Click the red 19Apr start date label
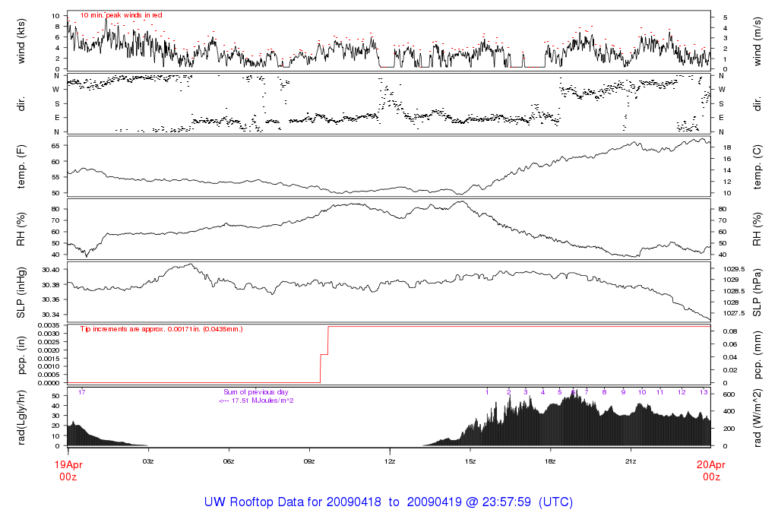Image resolution: width=778 pixels, height=532 pixels. tap(68, 464)
